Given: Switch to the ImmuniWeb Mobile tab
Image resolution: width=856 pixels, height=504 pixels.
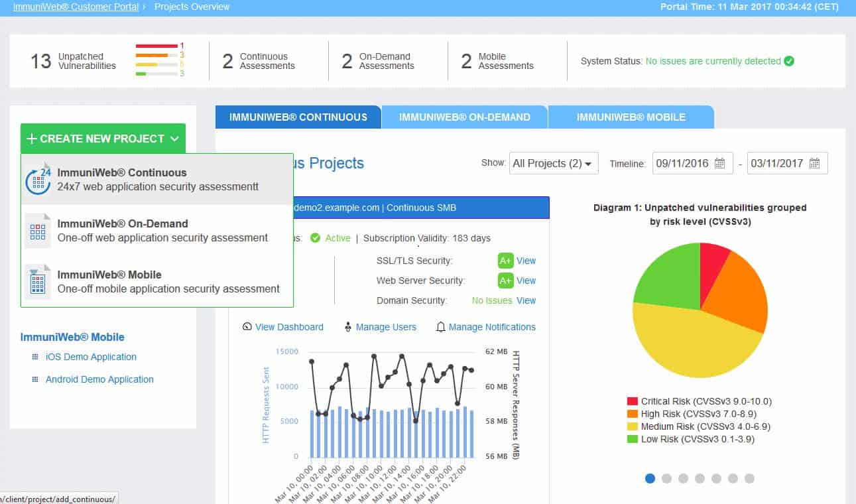Looking at the screenshot, I should point(631,117).
